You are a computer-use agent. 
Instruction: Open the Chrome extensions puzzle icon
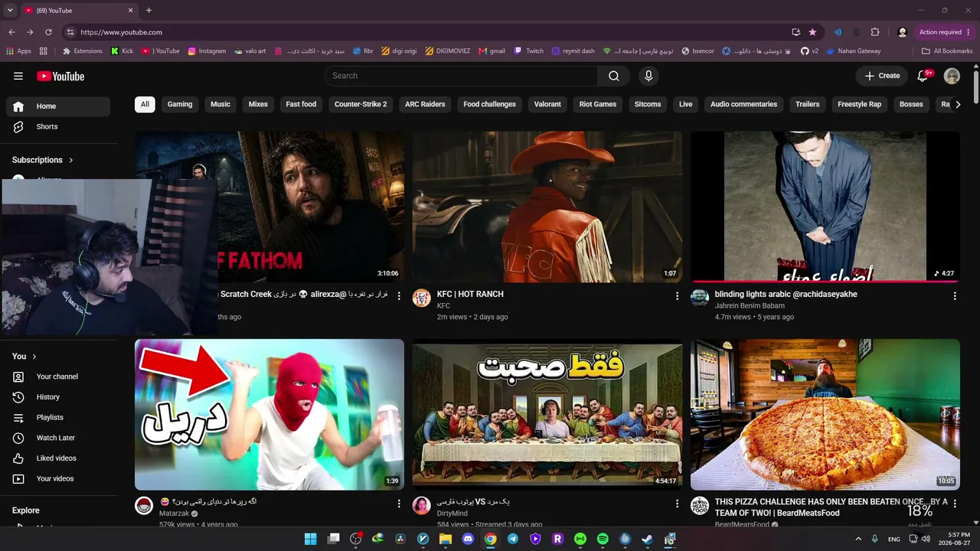875,32
